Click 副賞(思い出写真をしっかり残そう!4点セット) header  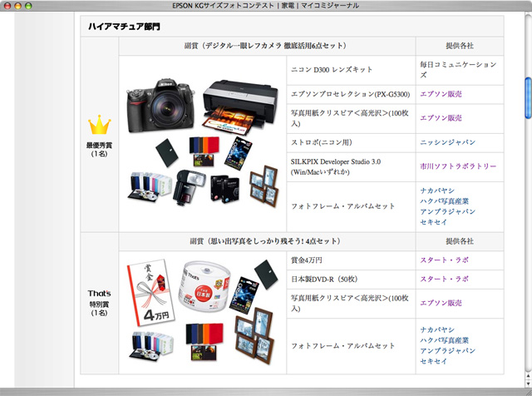267,241
